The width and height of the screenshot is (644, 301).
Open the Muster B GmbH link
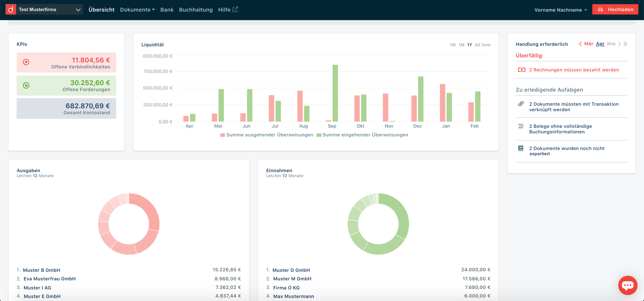(42, 270)
